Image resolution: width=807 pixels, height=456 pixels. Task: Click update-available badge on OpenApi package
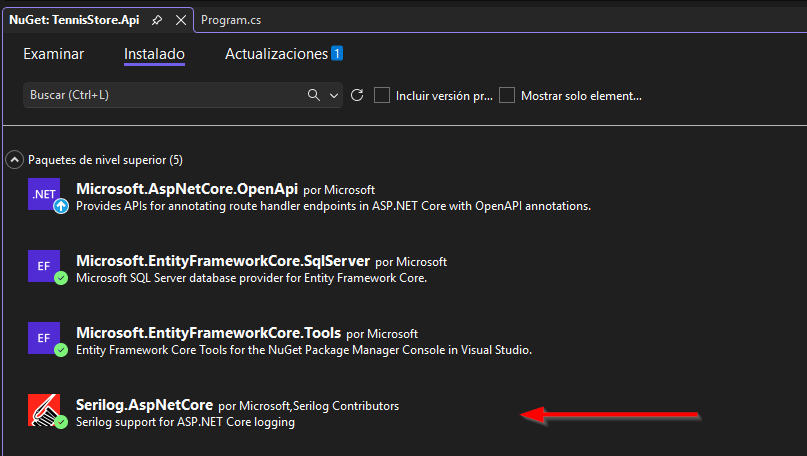pos(61,206)
